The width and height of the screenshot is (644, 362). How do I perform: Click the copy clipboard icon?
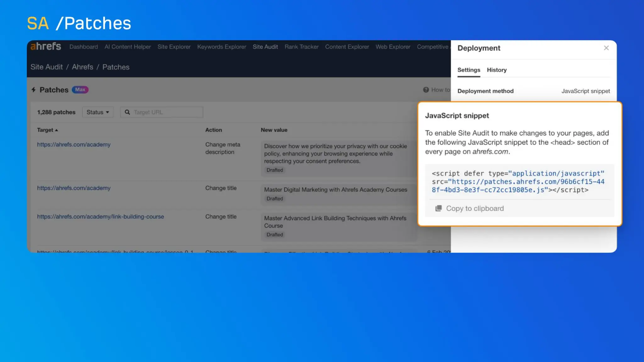(x=438, y=208)
